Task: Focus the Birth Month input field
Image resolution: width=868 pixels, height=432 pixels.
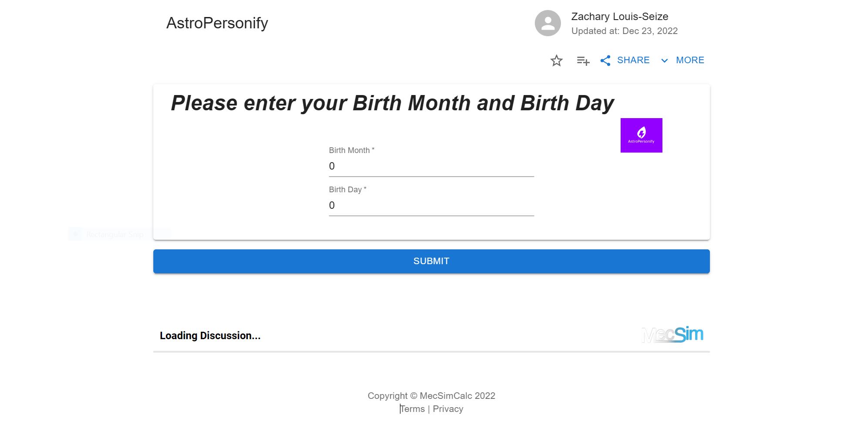Action: [431, 166]
